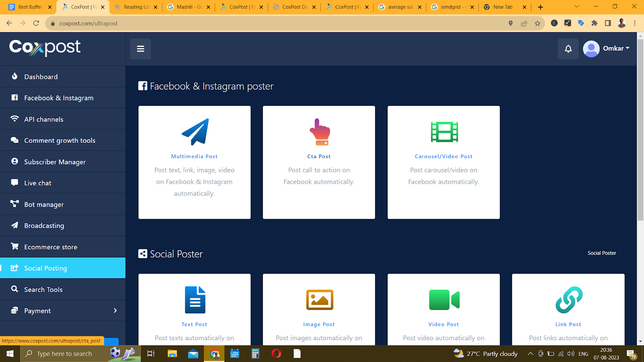The height and width of the screenshot is (362, 644).
Task: Open Calculator from the taskbar
Action: pos(255,354)
